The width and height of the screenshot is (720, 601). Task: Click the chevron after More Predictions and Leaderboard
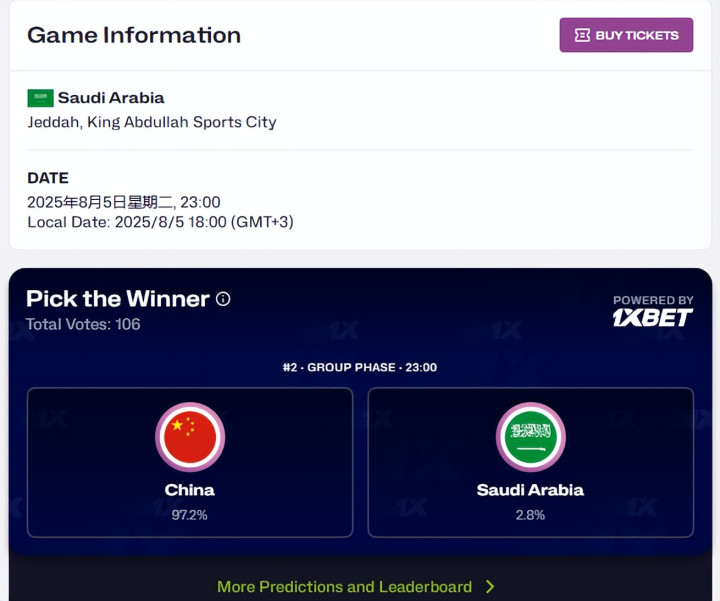(x=490, y=587)
